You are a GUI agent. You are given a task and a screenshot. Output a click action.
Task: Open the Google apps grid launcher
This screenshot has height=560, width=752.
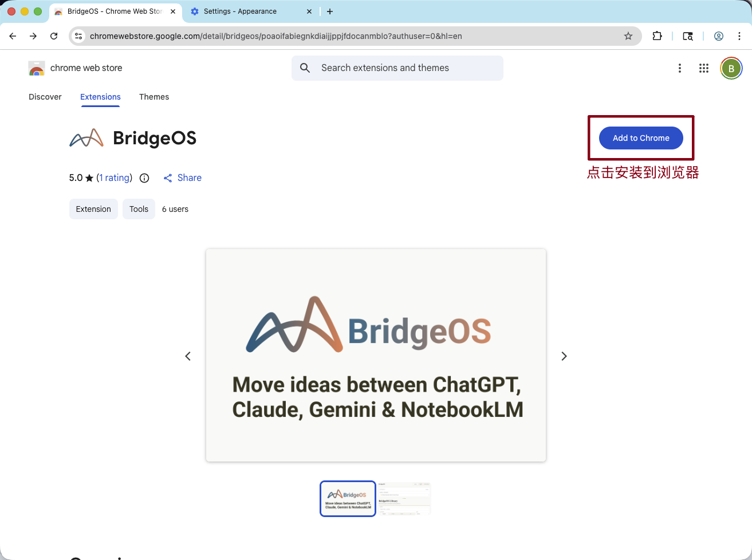(x=704, y=68)
